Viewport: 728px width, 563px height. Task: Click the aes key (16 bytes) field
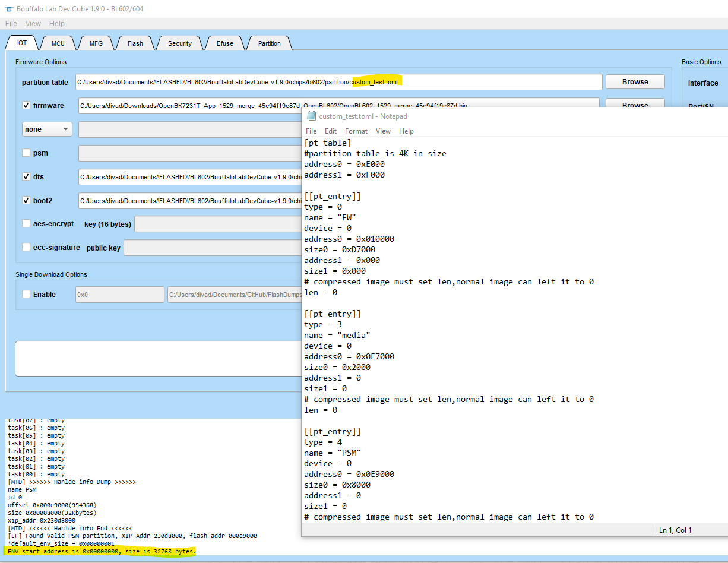(x=219, y=224)
